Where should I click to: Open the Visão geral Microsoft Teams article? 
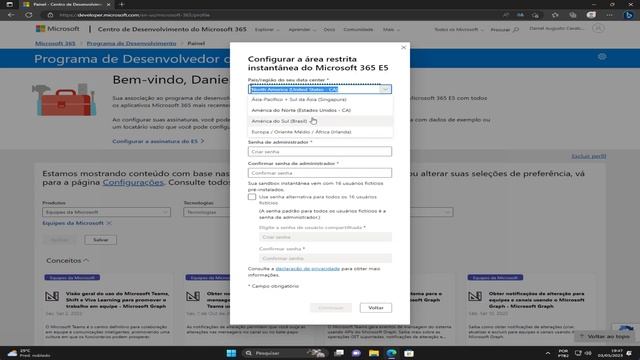(x=117, y=300)
